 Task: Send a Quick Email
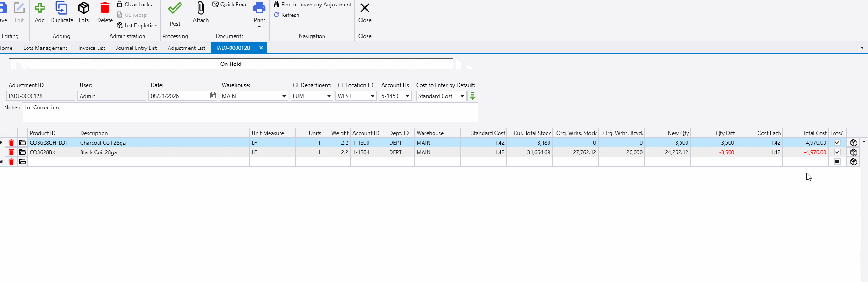coord(231,5)
